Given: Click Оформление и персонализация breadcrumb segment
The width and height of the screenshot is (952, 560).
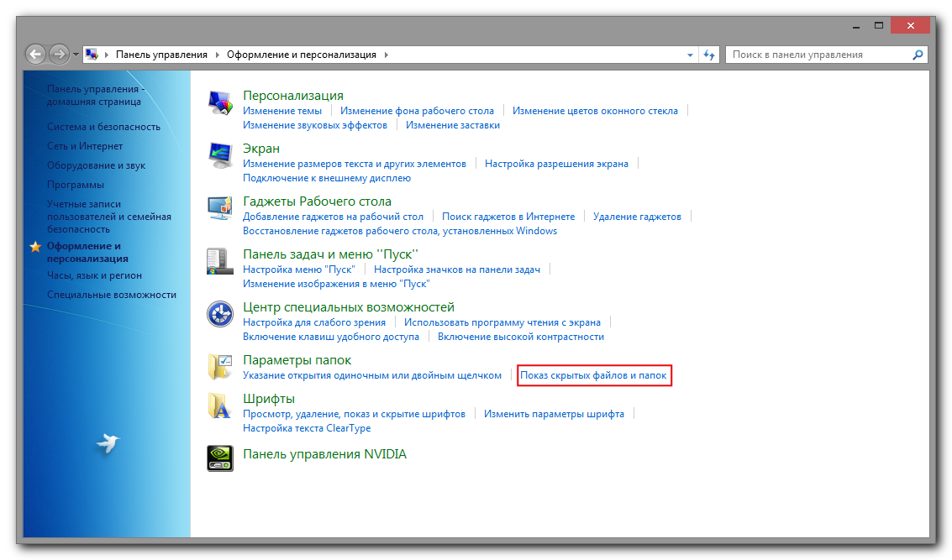Looking at the screenshot, I should (x=302, y=55).
